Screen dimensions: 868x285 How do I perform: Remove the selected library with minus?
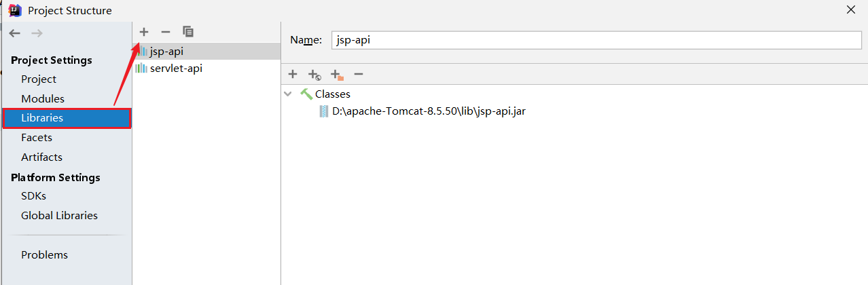165,31
